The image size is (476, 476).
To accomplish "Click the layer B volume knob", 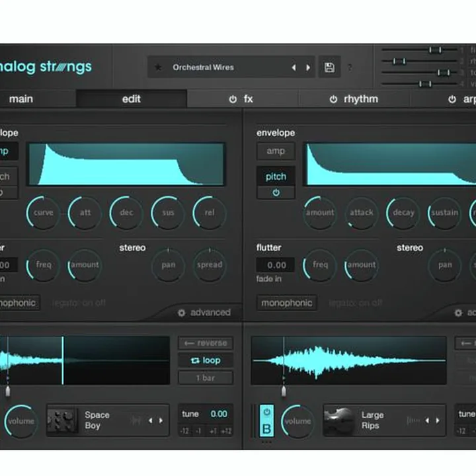I will point(297,421).
